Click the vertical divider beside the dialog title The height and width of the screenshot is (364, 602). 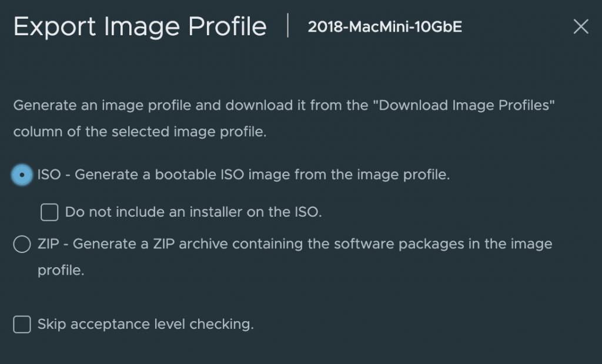tap(288, 26)
